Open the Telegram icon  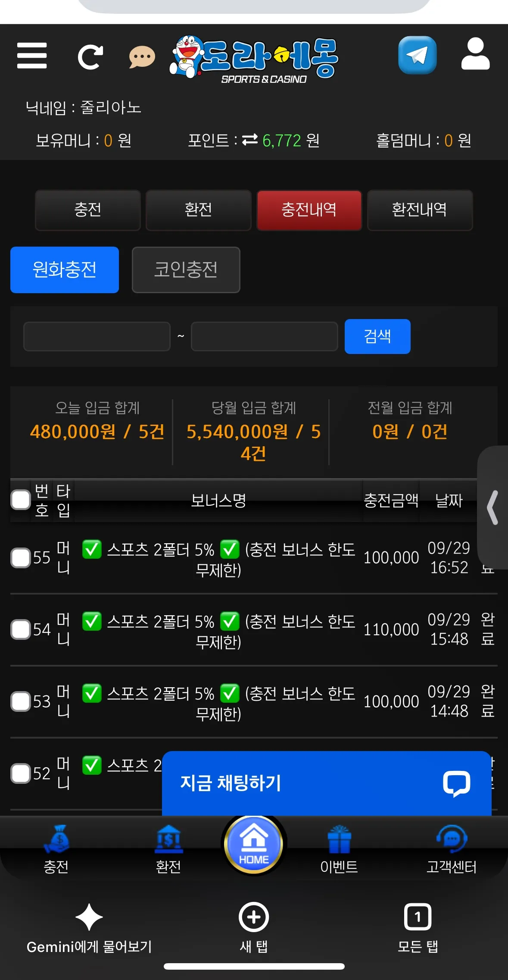417,55
